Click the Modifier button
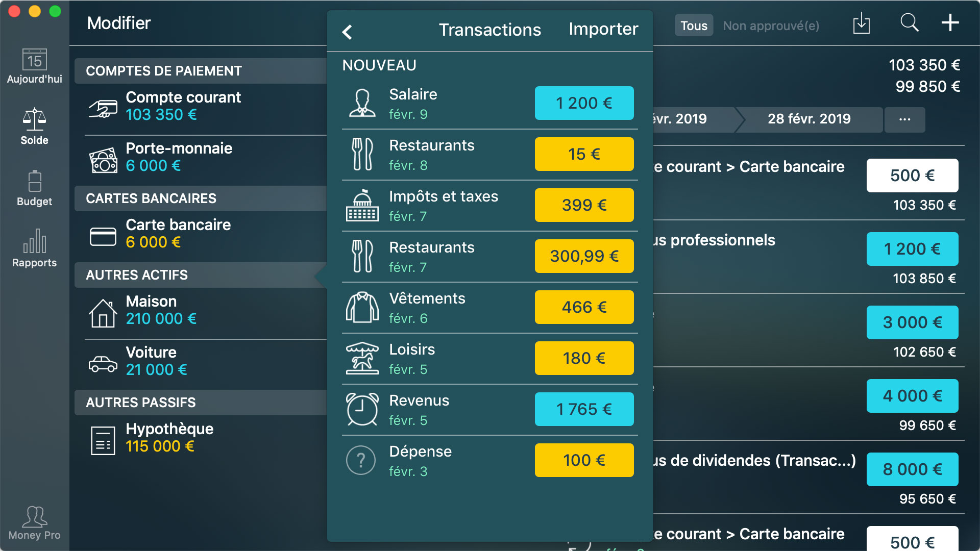The height and width of the screenshot is (551, 980). pos(119,23)
